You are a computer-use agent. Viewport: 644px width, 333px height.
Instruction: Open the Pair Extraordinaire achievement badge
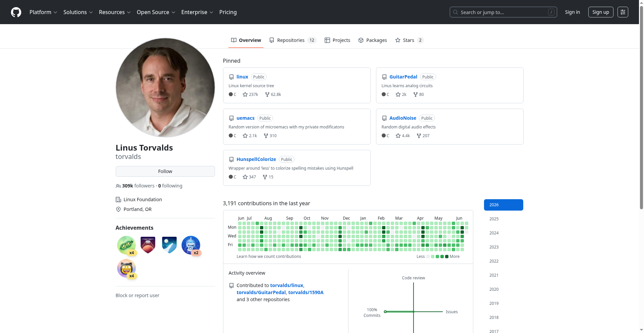[126, 245]
